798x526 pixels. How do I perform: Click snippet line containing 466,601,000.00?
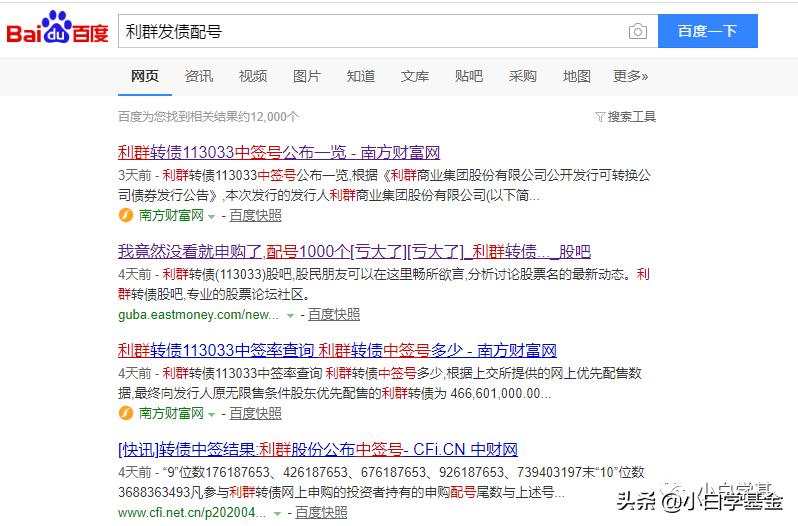coord(335,393)
